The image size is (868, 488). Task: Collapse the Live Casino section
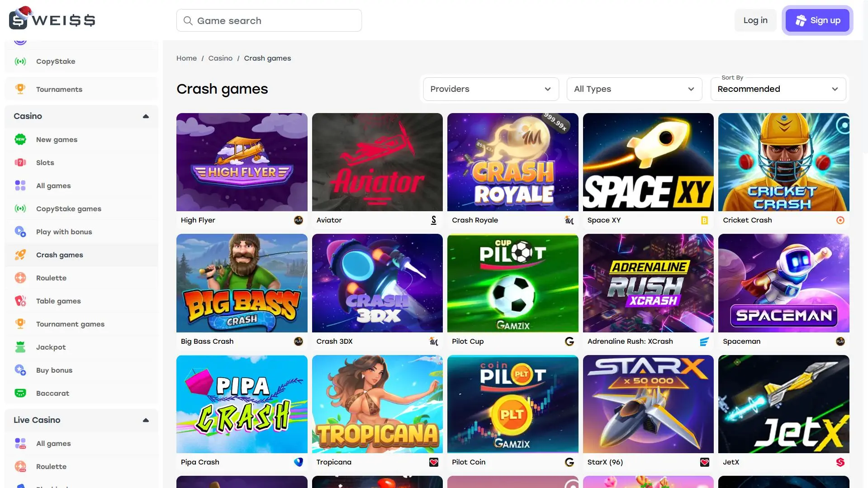(146, 420)
